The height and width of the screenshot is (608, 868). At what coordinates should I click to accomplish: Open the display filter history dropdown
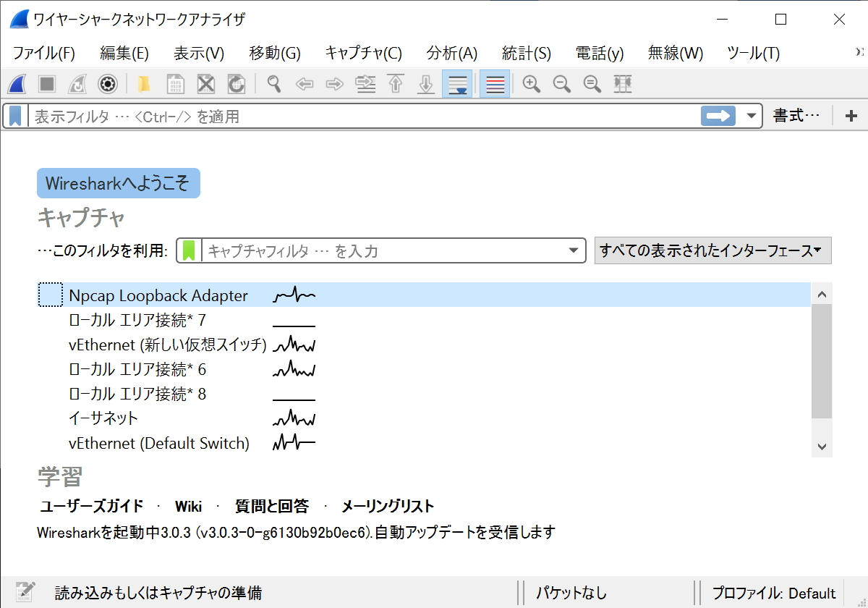click(x=751, y=116)
